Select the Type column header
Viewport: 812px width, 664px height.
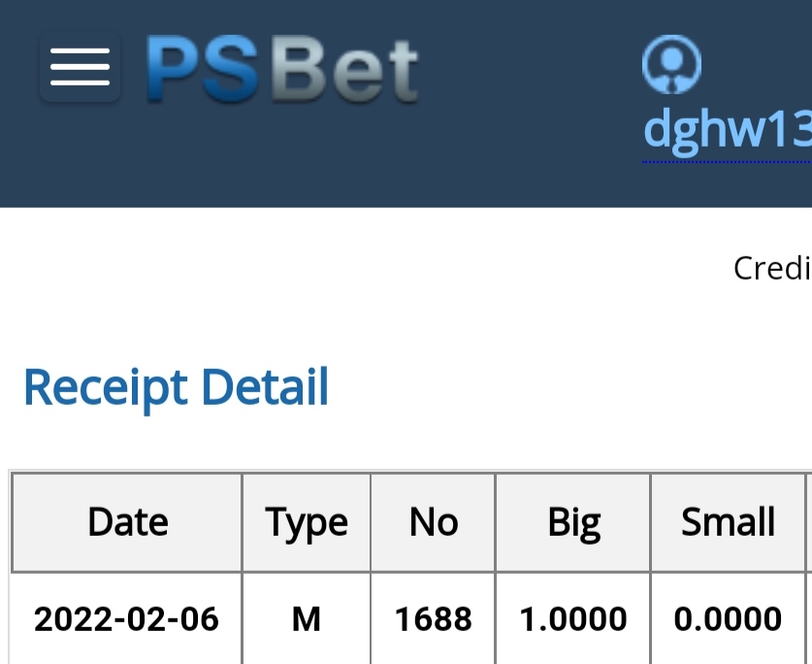pyautogui.click(x=307, y=522)
